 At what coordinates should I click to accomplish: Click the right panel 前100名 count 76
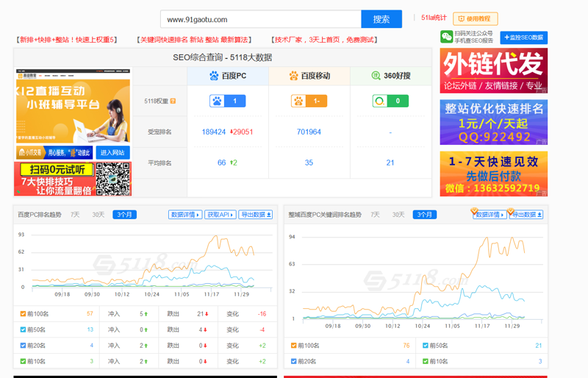point(406,346)
